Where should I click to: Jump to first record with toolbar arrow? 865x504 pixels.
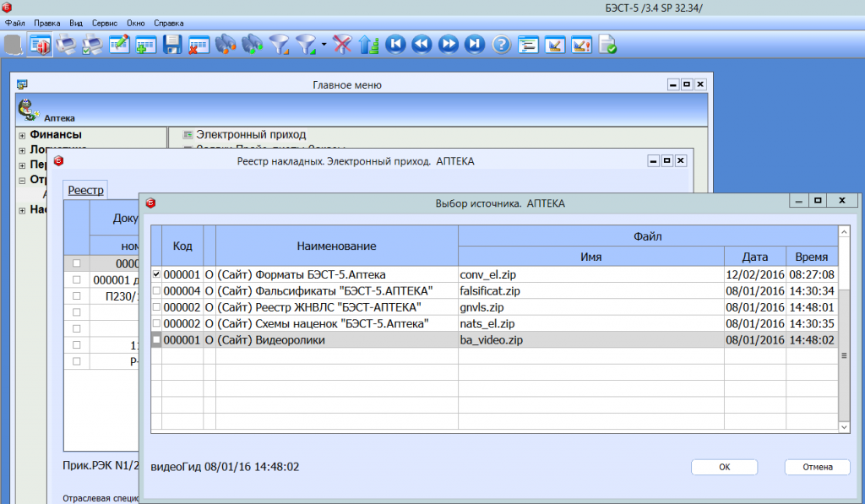click(x=394, y=44)
